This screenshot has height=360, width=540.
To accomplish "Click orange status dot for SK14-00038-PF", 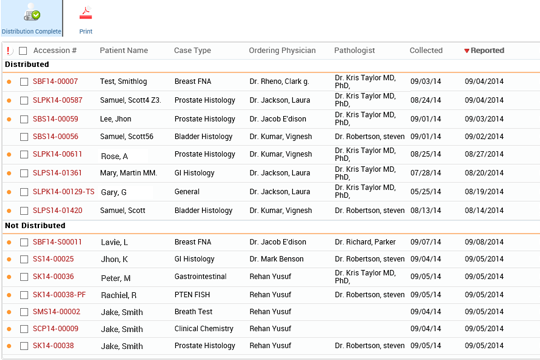I will point(9,295).
